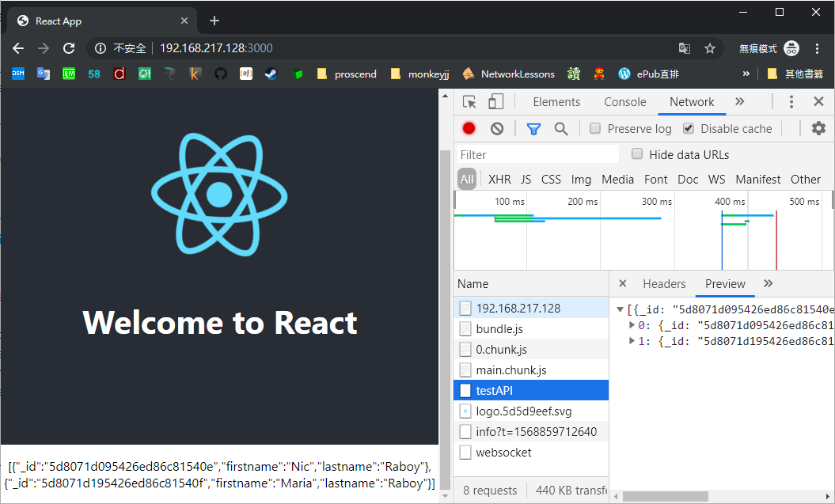Click the browser forward arrow

pyautogui.click(x=44, y=48)
